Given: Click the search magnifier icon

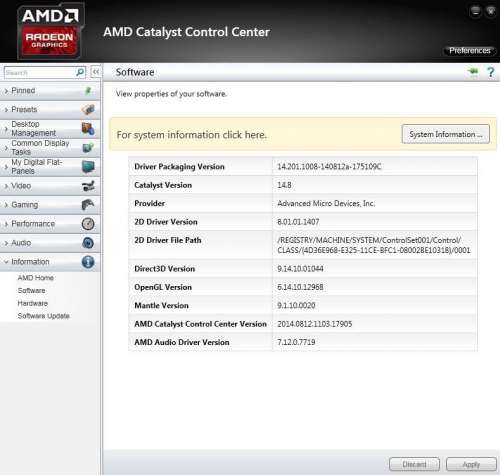Looking at the screenshot, I should coord(80,72).
